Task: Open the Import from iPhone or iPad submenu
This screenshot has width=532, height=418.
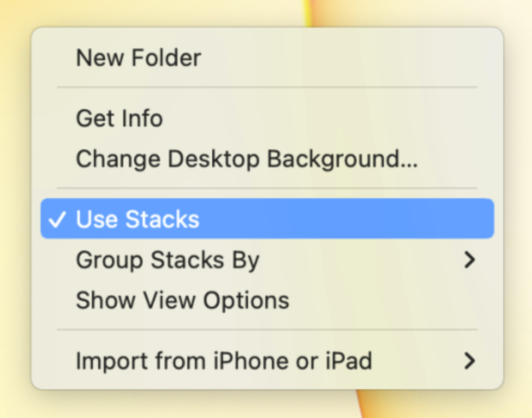Action: [224, 361]
